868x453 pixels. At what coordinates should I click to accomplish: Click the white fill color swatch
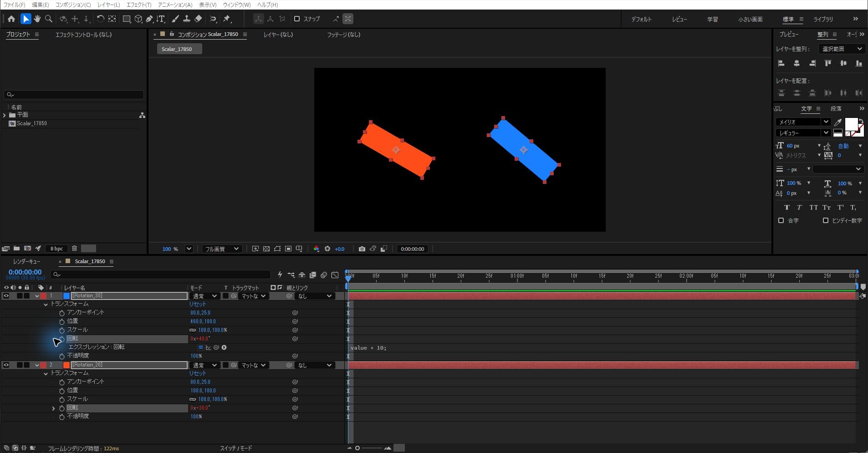click(x=851, y=124)
